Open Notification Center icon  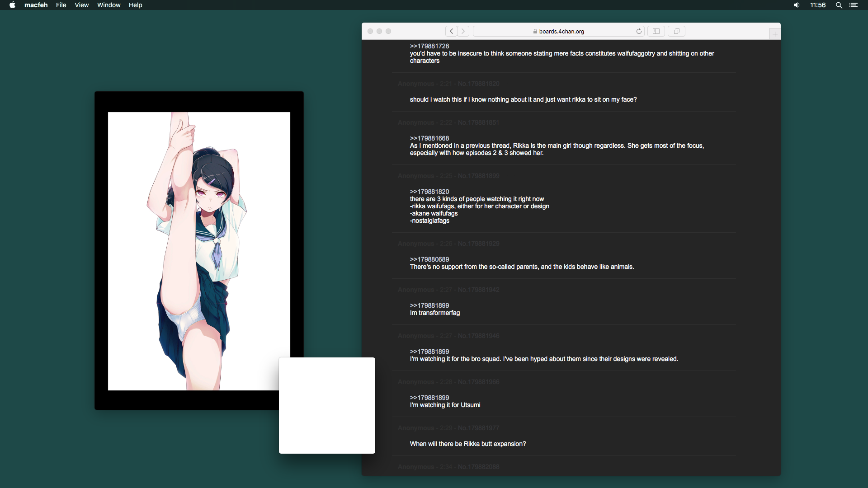(854, 5)
